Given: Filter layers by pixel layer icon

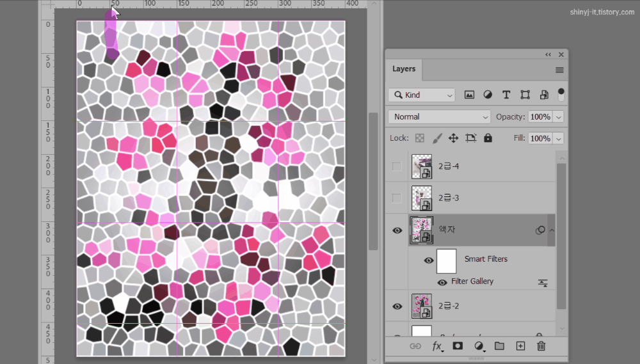Looking at the screenshot, I should coord(469,95).
